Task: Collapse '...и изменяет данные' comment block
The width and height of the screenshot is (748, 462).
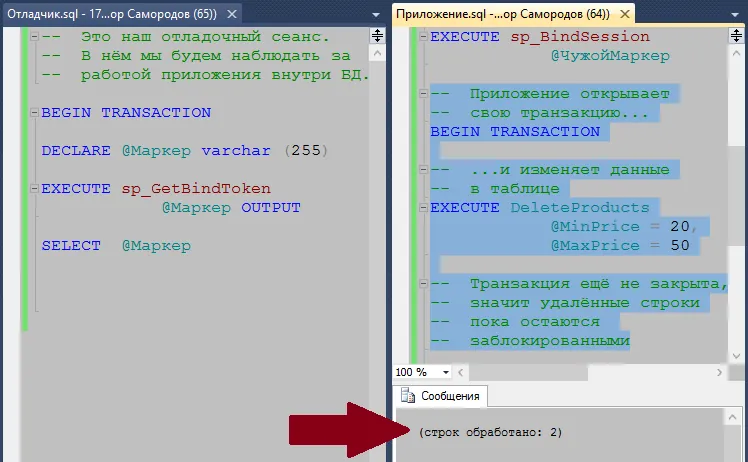Action: coord(423,169)
